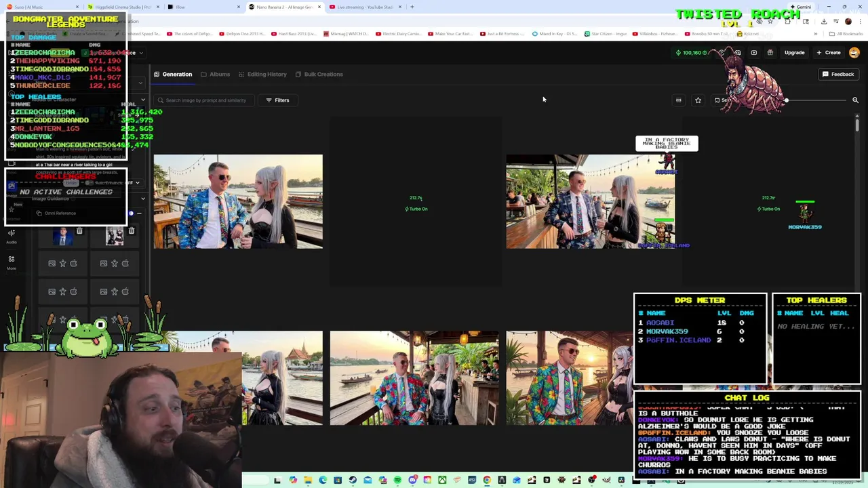The image size is (868, 488).
Task: Click the Upgrade button
Action: coord(794,52)
